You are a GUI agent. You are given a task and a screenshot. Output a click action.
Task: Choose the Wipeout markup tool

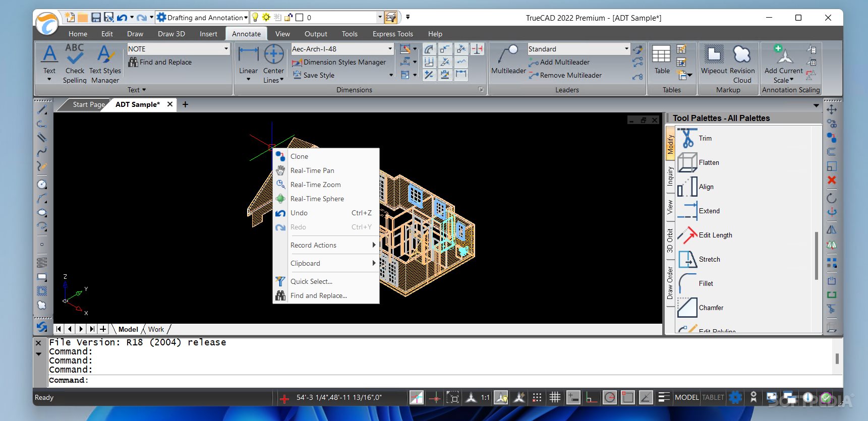click(714, 59)
